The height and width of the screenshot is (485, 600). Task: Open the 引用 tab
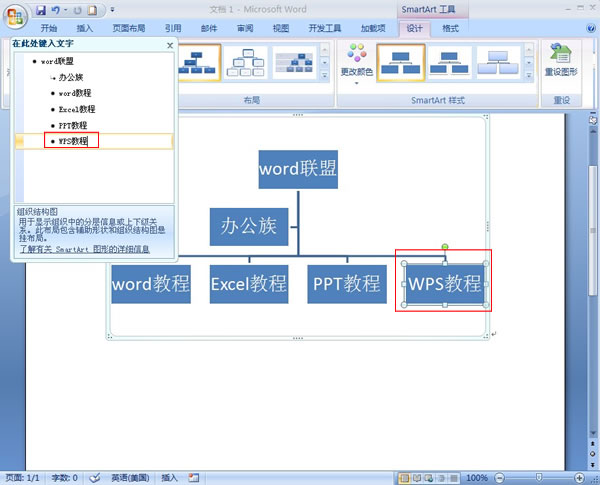tap(173, 28)
